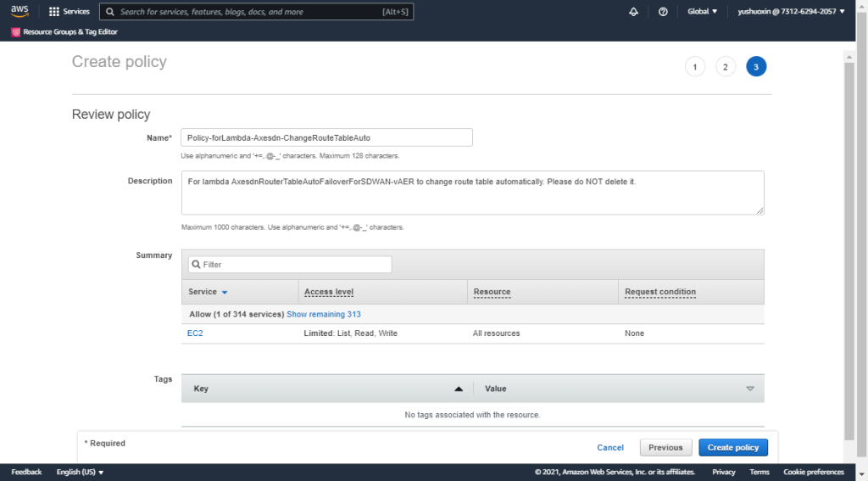Click the Create policy button
Image resolution: width=868 pixels, height=481 pixels.
(732, 448)
